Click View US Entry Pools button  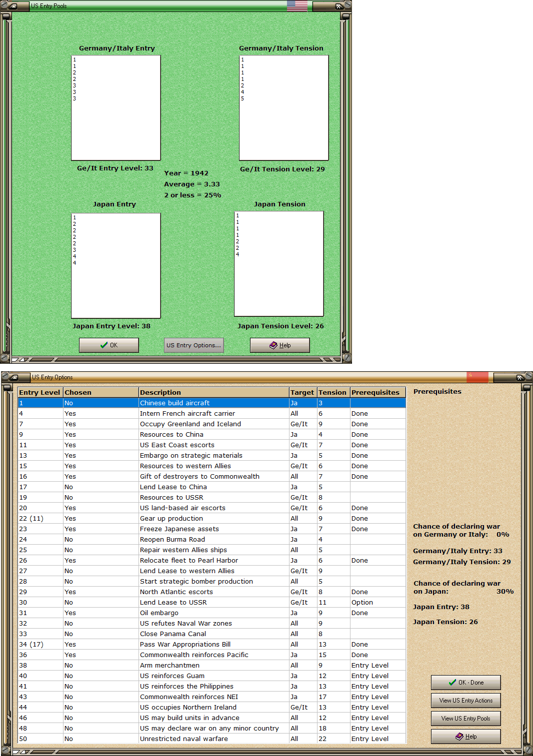tap(466, 719)
